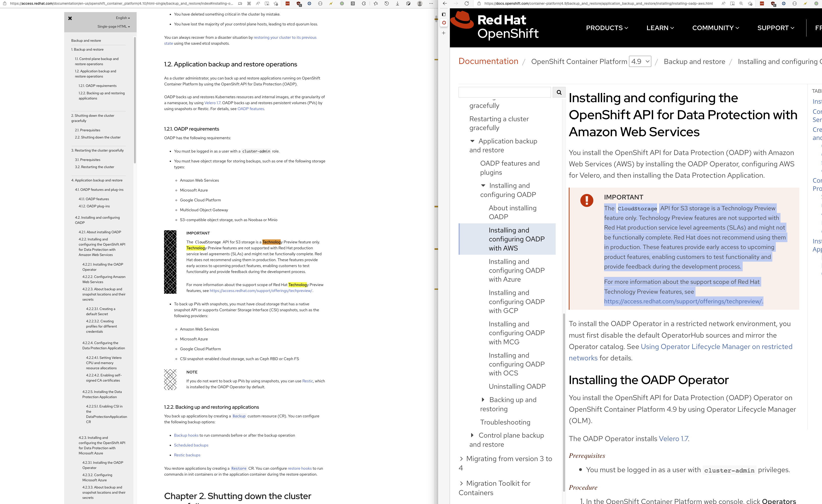The image size is (822, 504).
Task: Click the Velero 1.7 link in right page
Action: coord(673,439)
